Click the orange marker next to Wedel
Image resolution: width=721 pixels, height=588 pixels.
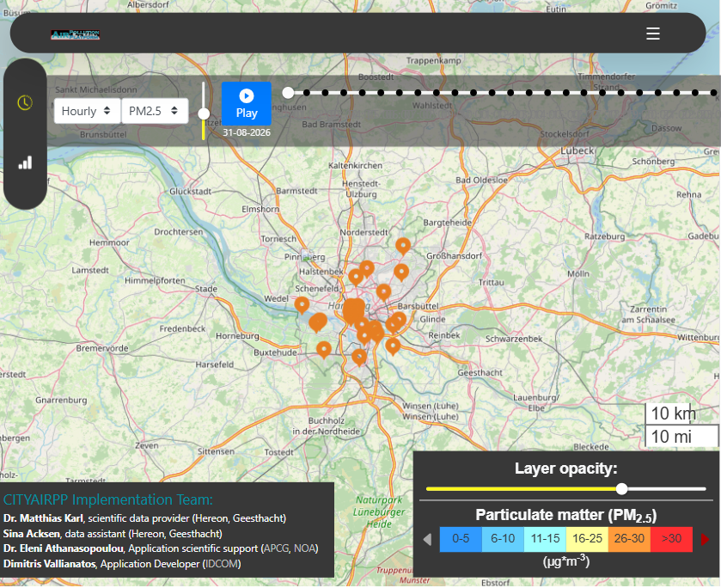coord(302,305)
